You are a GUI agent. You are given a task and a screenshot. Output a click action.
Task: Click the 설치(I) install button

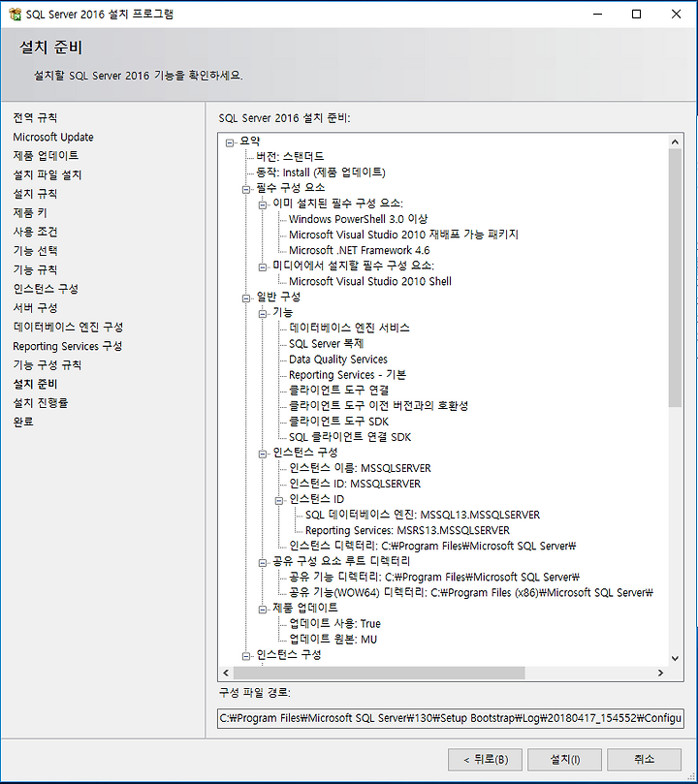(x=564, y=760)
